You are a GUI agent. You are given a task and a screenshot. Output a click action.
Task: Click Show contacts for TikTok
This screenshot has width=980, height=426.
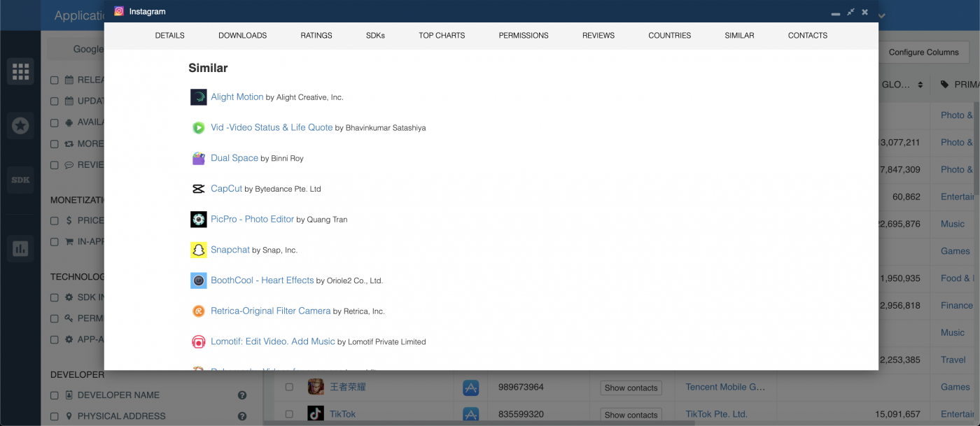[x=630, y=414]
